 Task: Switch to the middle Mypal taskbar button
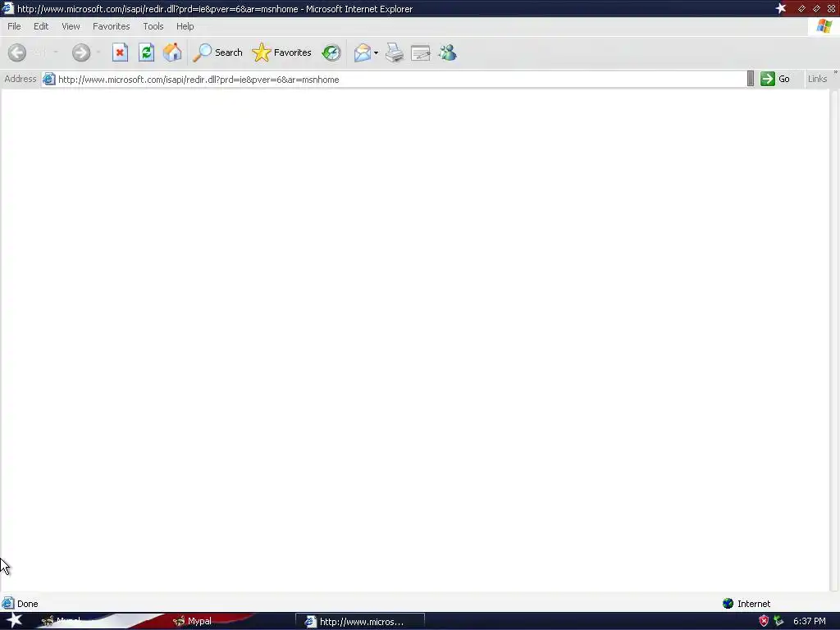(x=193, y=622)
